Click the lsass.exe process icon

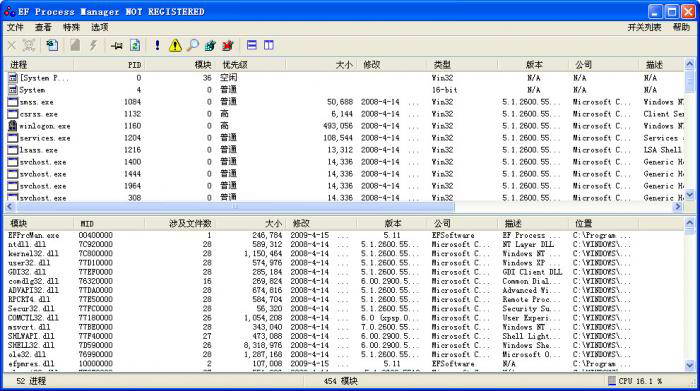13,150
